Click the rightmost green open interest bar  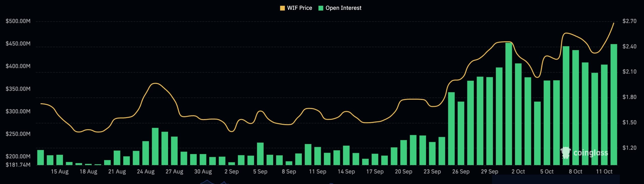tap(614, 105)
